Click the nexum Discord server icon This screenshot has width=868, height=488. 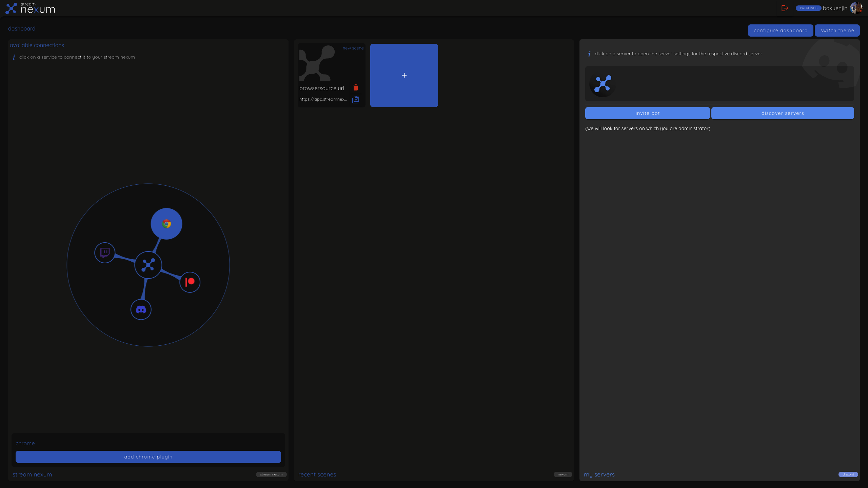[603, 84]
